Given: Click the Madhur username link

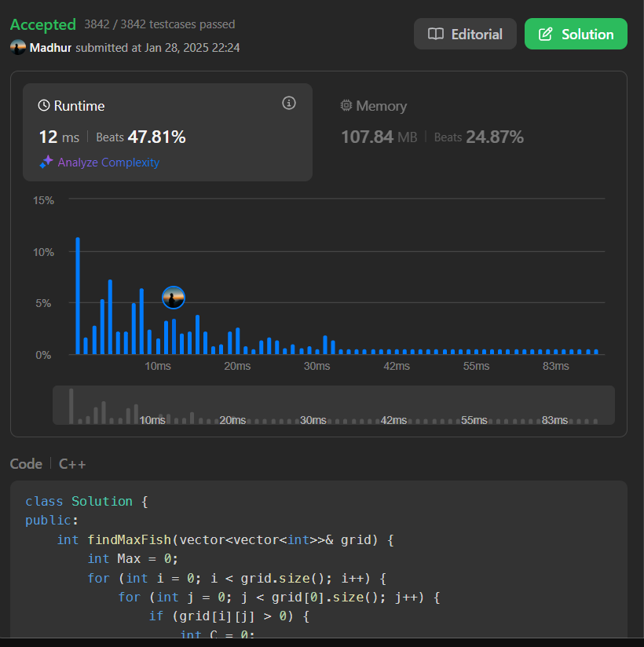Looking at the screenshot, I should (x=50, y=48).
